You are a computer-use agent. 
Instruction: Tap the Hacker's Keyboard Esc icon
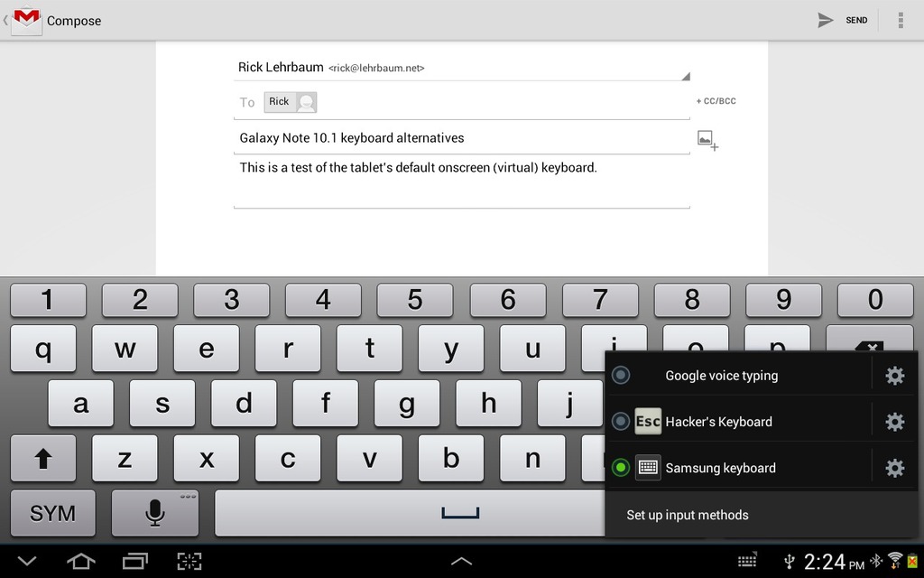(648, 421)
